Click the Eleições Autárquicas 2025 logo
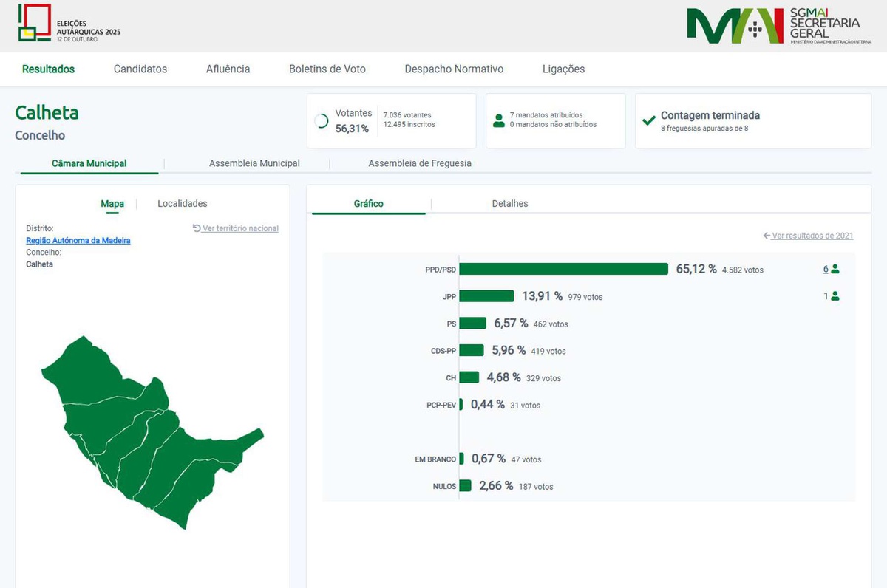887x588 pixels. click(x=69, y=24)
